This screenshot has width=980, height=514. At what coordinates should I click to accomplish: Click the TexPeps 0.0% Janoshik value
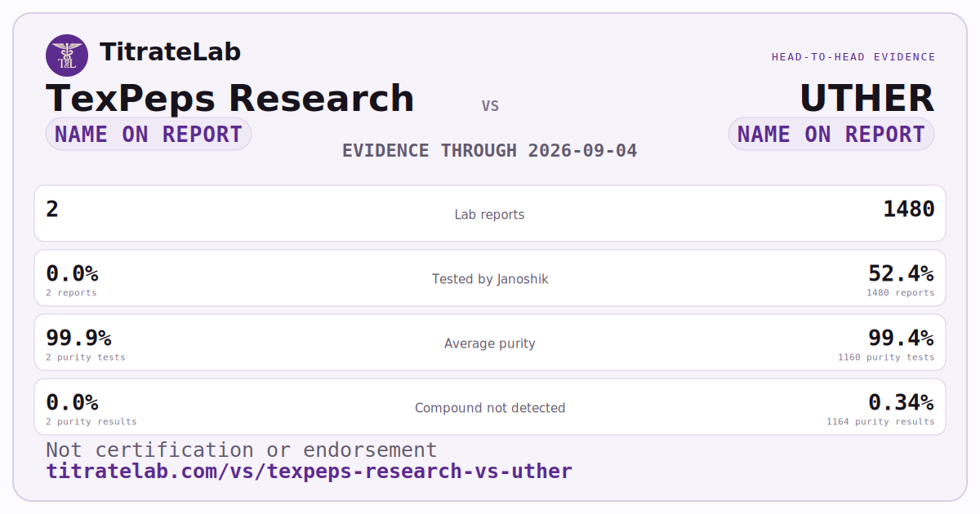coord(72,273)
